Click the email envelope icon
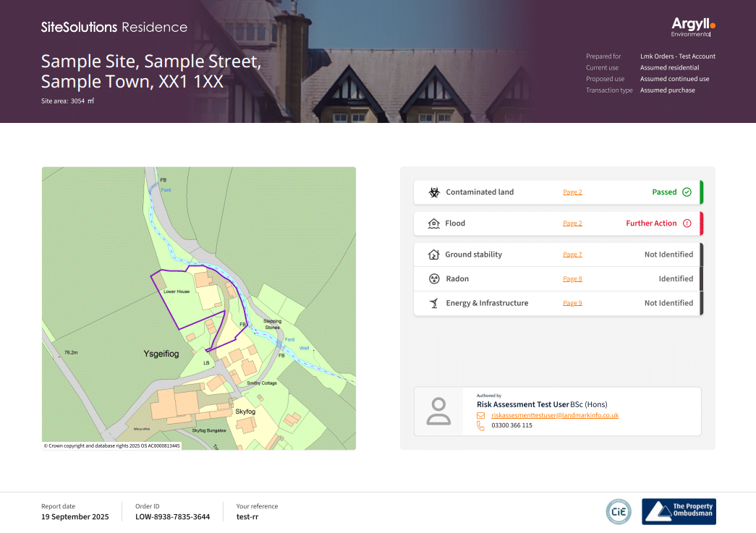Screen dimensions: 756x533 tap(481, 416)
